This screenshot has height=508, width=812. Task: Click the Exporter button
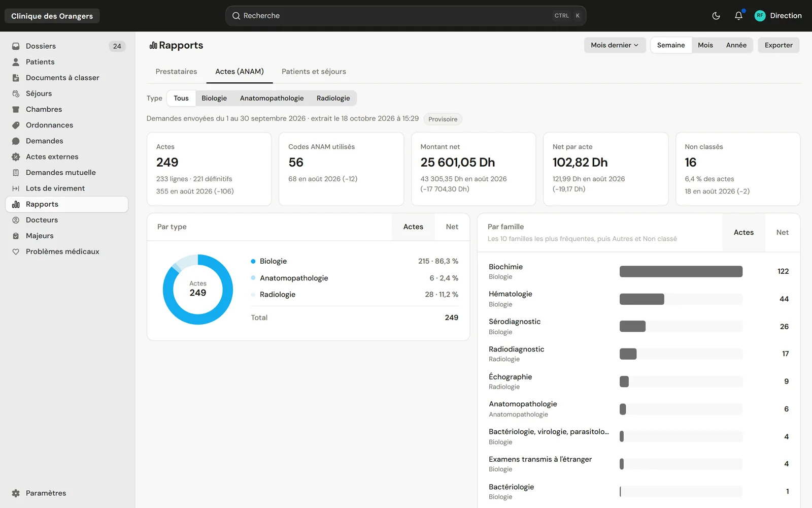(x=779, y=45)
